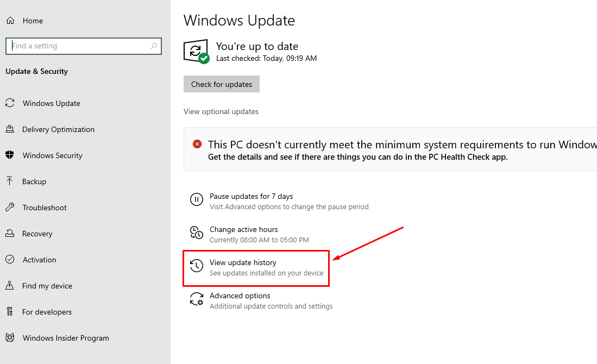Viewport: 597px width, 364px height.
Task: Click the Find my device person icon
Action: click(10, 286)
